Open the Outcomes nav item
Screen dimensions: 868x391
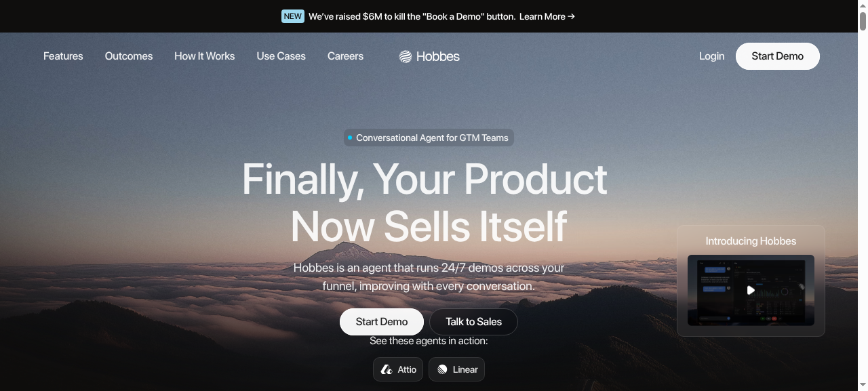[x=129, y=56]
